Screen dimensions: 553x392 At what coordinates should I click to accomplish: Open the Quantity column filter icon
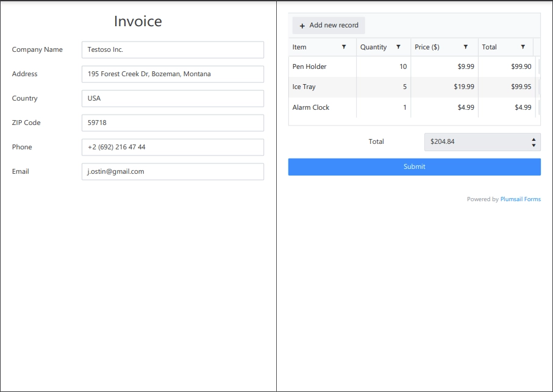click(x=398, y=47)
